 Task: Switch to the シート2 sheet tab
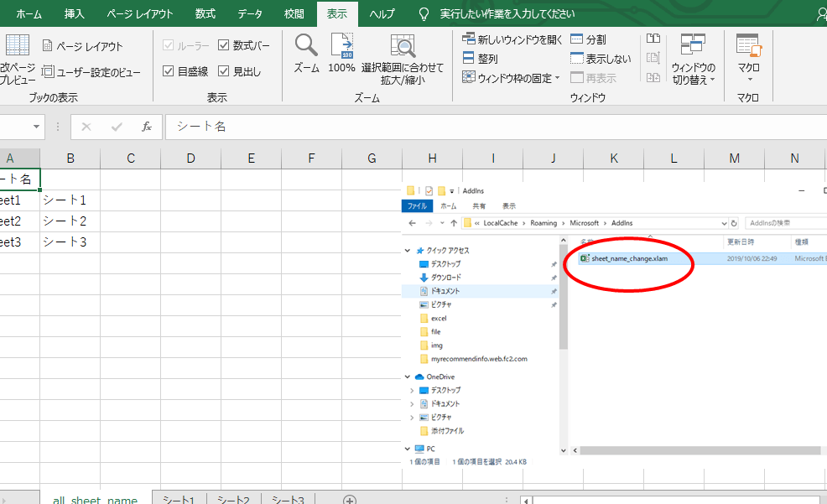(233, 499)
